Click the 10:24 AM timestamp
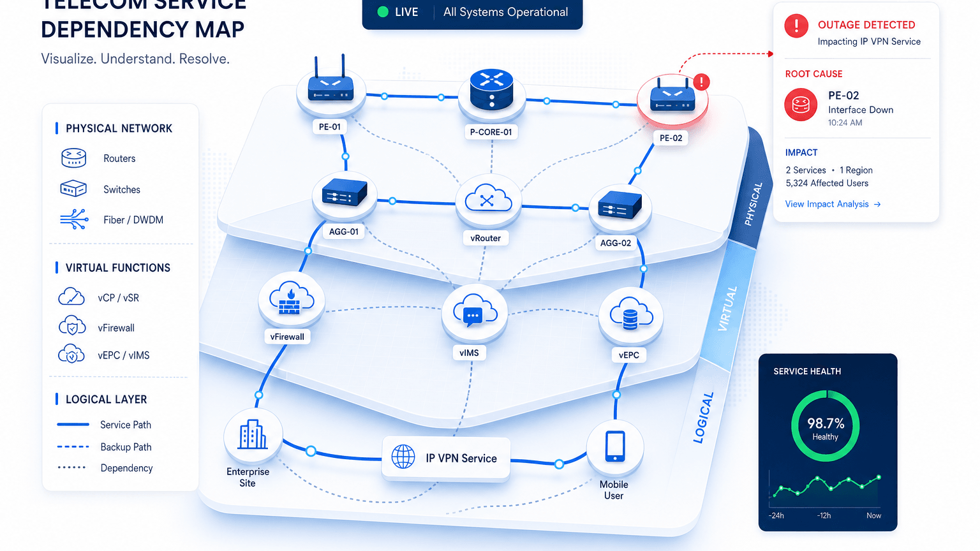 [x=845, y=122]
